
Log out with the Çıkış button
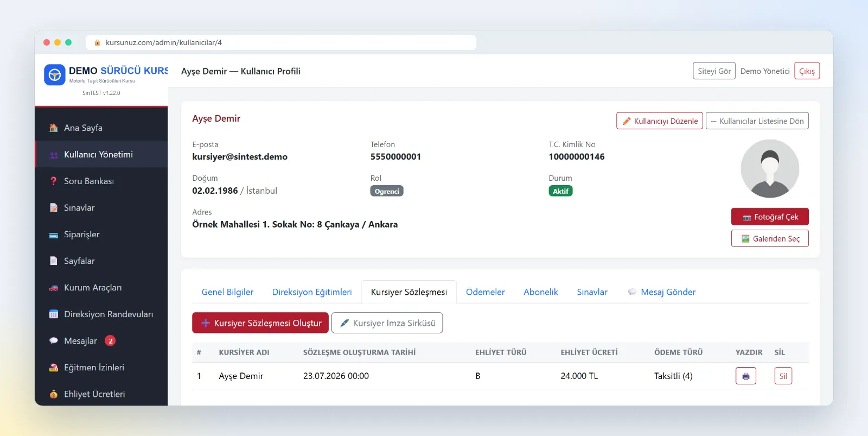click(x=807, y=71)
